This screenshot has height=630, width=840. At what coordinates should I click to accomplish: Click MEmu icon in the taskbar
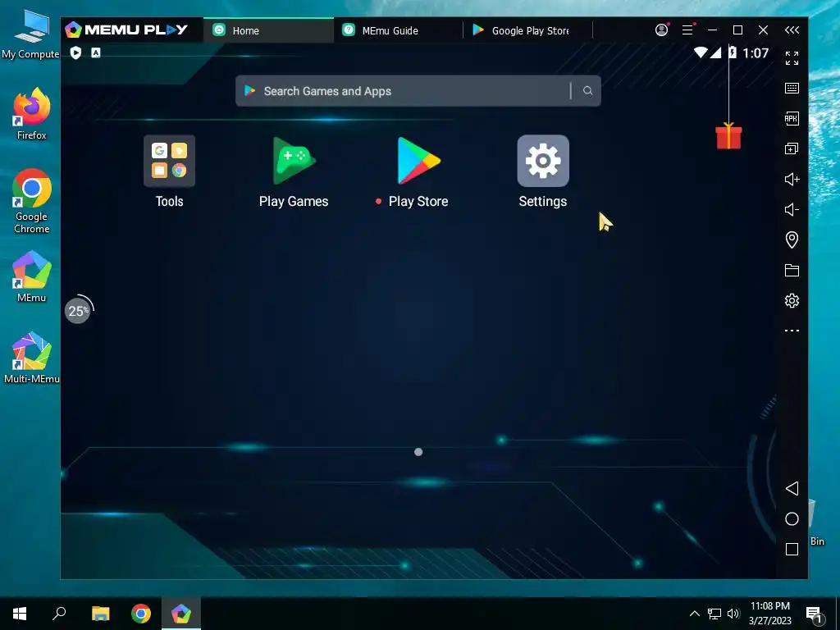(181, 614)
